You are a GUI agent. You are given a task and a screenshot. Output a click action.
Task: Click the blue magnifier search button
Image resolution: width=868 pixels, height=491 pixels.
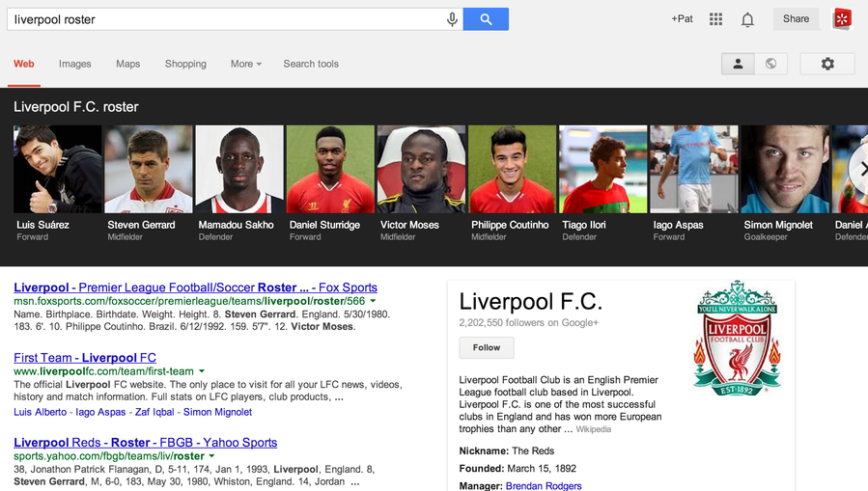tap(486, 19)
